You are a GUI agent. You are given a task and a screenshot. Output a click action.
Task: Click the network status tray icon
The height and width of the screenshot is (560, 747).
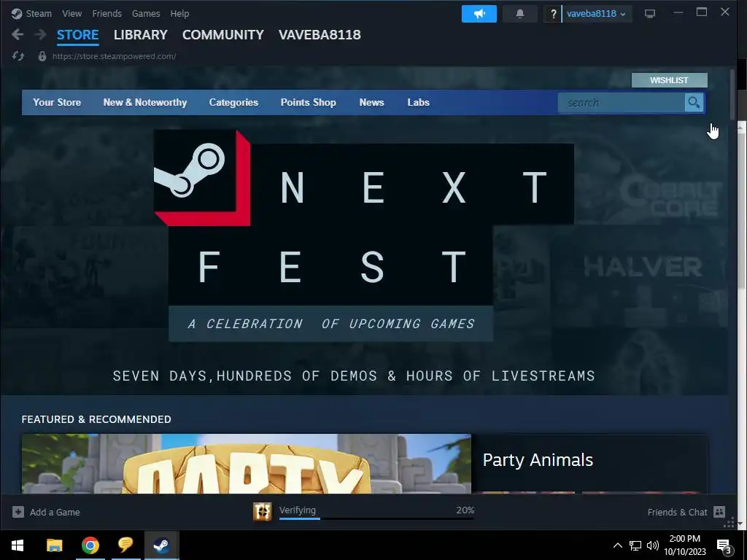(635, 545)
